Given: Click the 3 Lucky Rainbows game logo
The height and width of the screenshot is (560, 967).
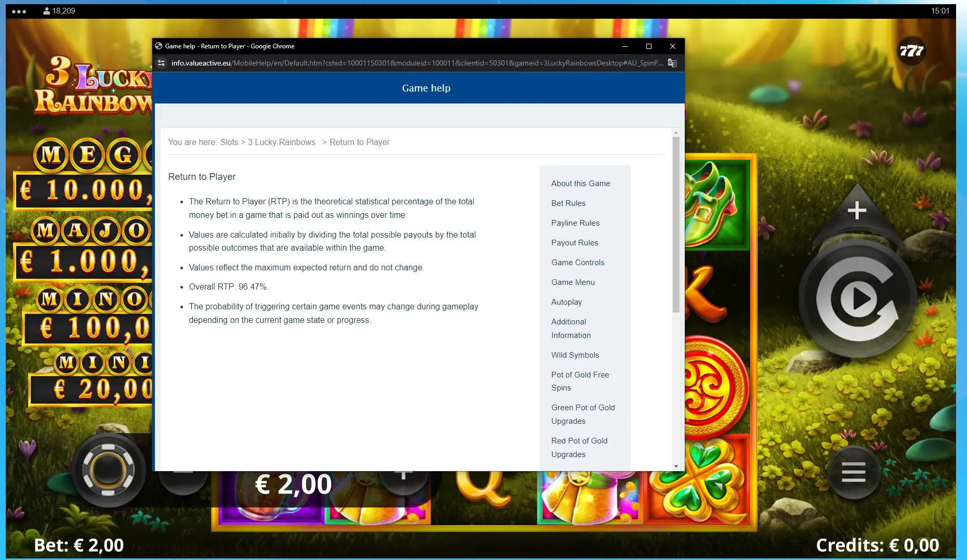Looking at the screenshot, I should pyautogui.click(x=94, y=86).
